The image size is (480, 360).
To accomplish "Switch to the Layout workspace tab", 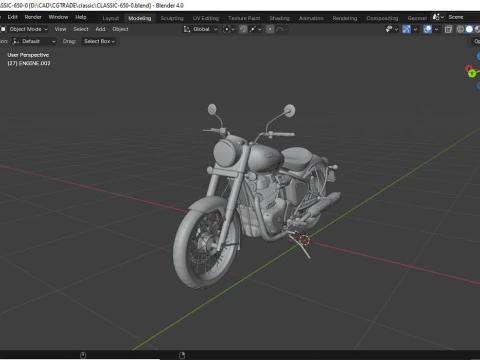I will [110, 18].
